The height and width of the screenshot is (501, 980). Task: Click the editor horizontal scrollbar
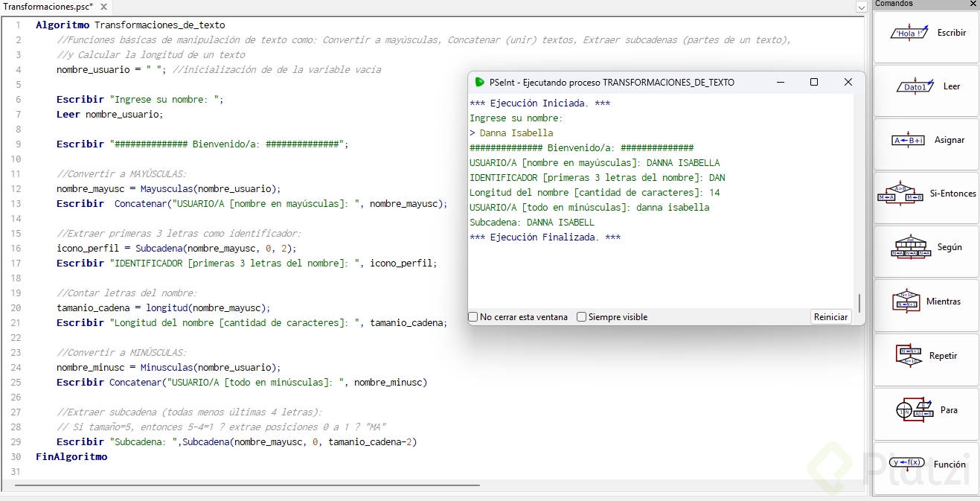[246, 485]
